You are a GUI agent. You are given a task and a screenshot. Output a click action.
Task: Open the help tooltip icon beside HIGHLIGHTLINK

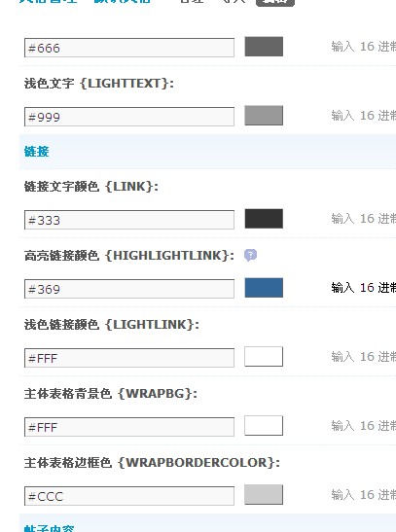(250, 255)
